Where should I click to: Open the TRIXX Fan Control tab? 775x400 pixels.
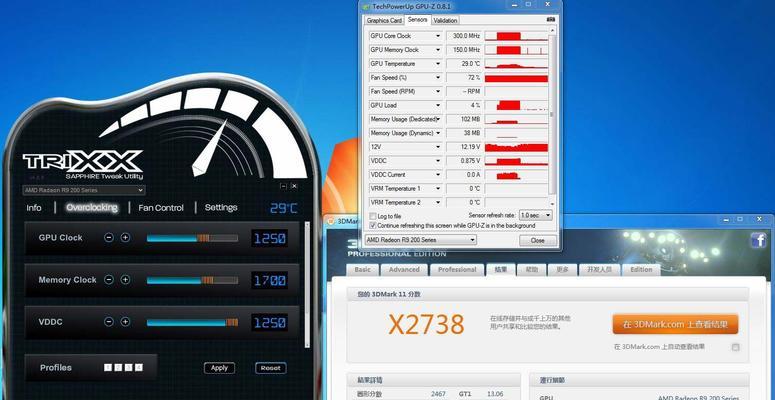click(161, 208)
